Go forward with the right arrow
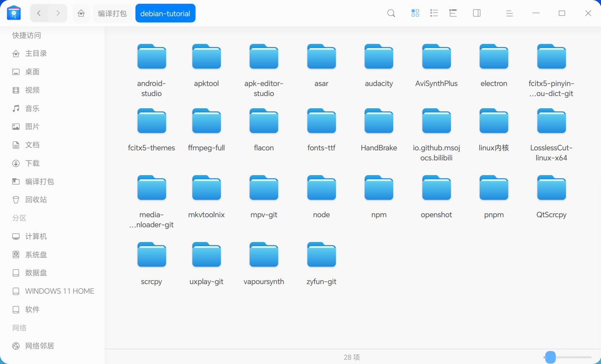Viewport: 601px width, 364px height. coord(58,13)
